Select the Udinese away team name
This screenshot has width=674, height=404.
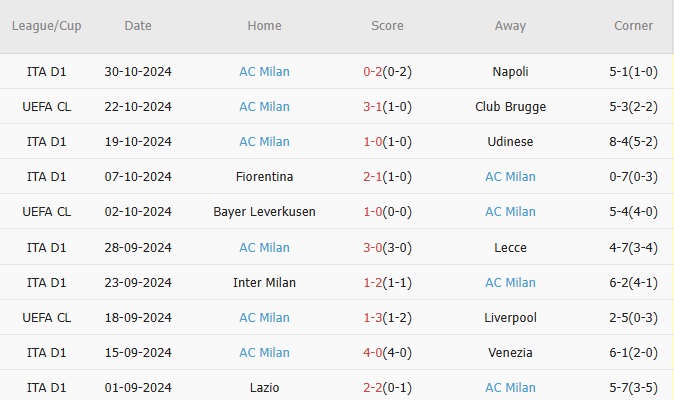(510, 142)
